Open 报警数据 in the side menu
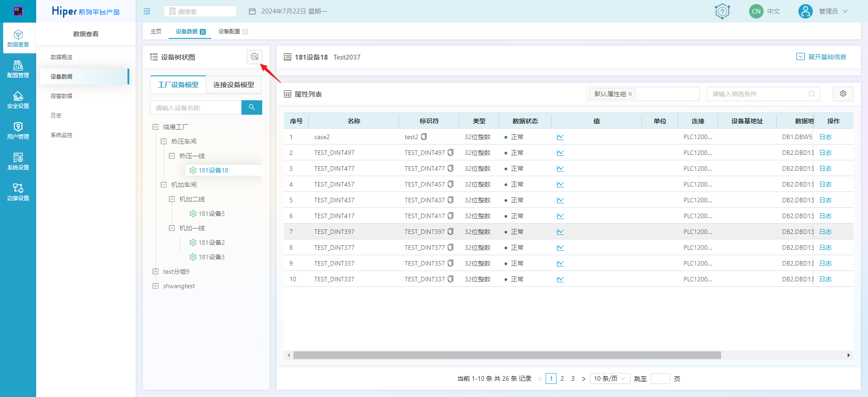Screen dimensions: 868x397 (x=61, y=96)
